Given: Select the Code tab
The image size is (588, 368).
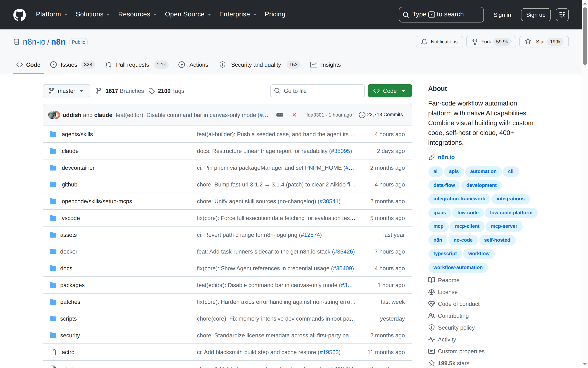Looking at the screenshot, I should [28, 65].
